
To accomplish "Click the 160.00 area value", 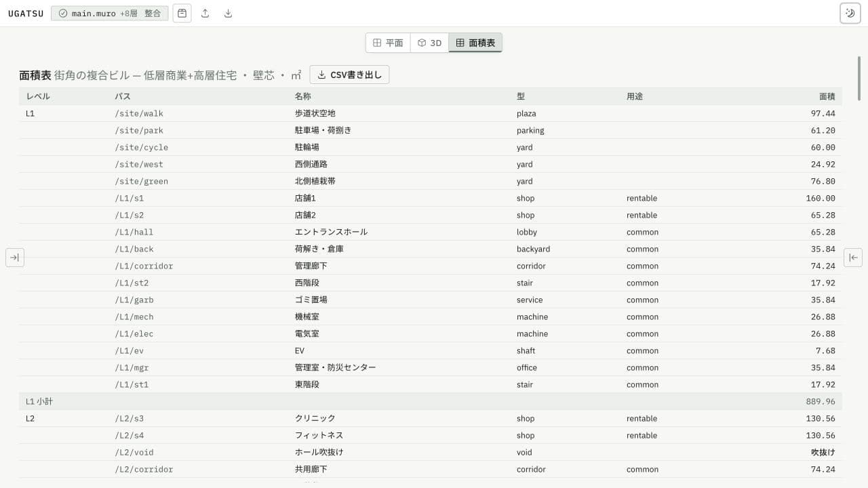I will pyautogui.click(x=821, y=198).
